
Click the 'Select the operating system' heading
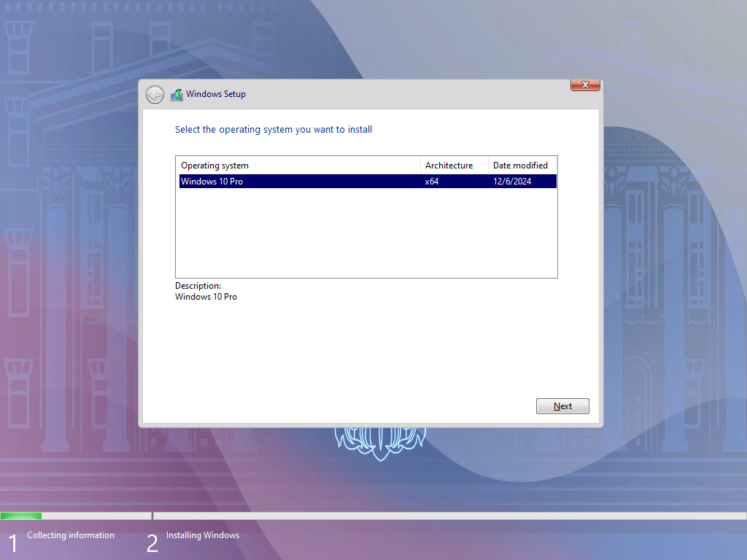tap(274, 130)
